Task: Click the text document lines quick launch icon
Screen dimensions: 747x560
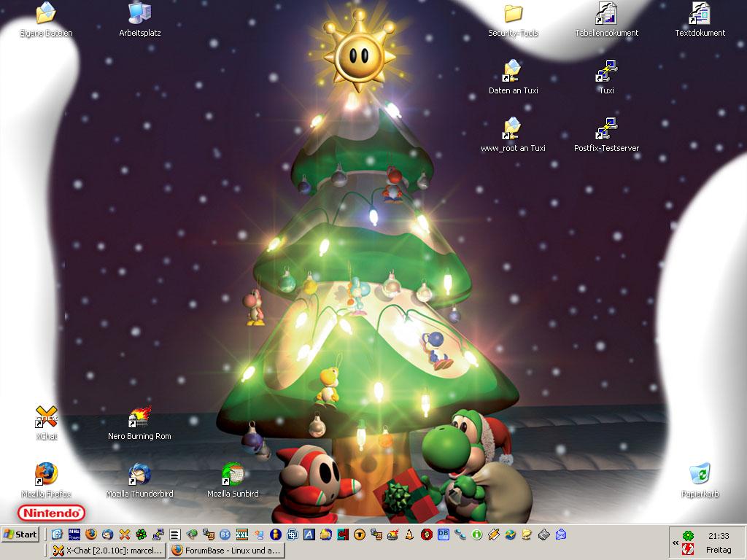Action: click(x=175, y=534)
